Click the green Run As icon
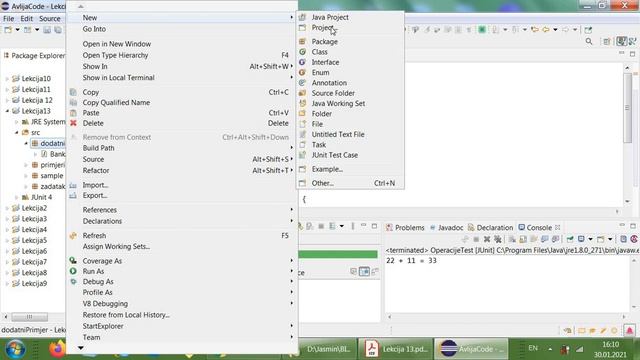640x360 pixels. (73, 271)
